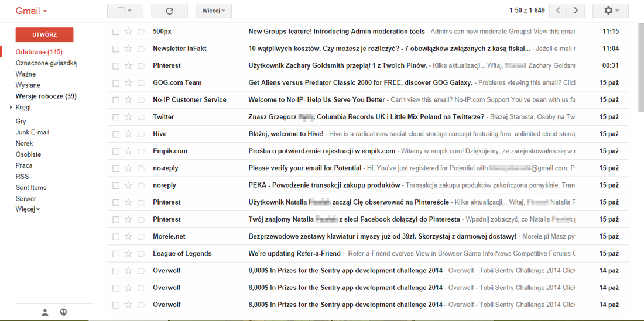Select the Morele.net email checkbox
This screenshot has height=321, width=644.
pos(116,237)
